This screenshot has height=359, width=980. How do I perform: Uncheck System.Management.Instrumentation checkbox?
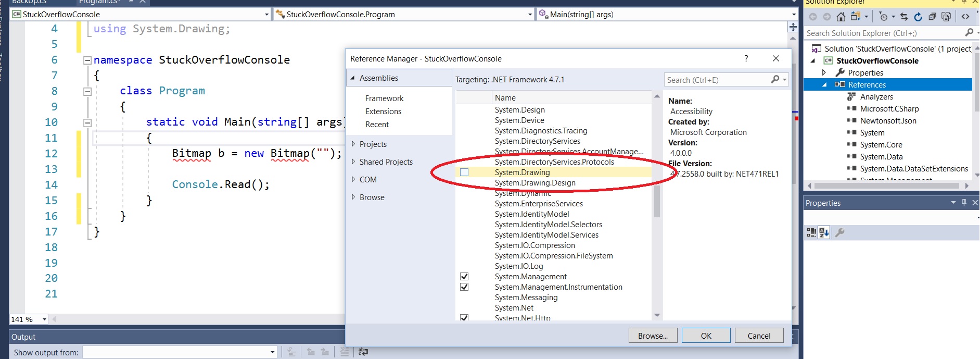pyautogui.click(x=464, y=287)
